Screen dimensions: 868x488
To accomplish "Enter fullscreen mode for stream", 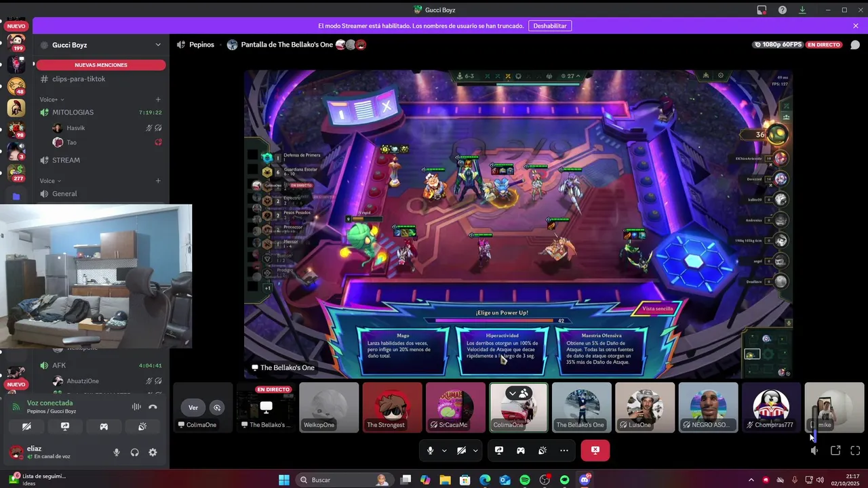I will tap(855, 450).
